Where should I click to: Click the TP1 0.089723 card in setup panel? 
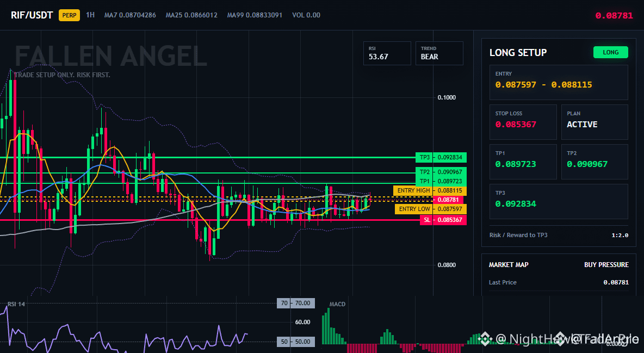pyautogui.click(x=523, y=162)
